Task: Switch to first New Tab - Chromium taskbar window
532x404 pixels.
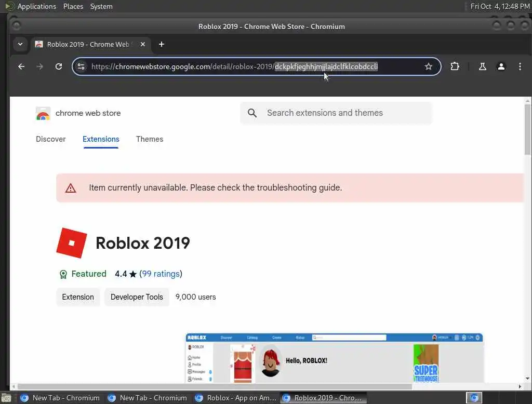Action: (60, 398)
